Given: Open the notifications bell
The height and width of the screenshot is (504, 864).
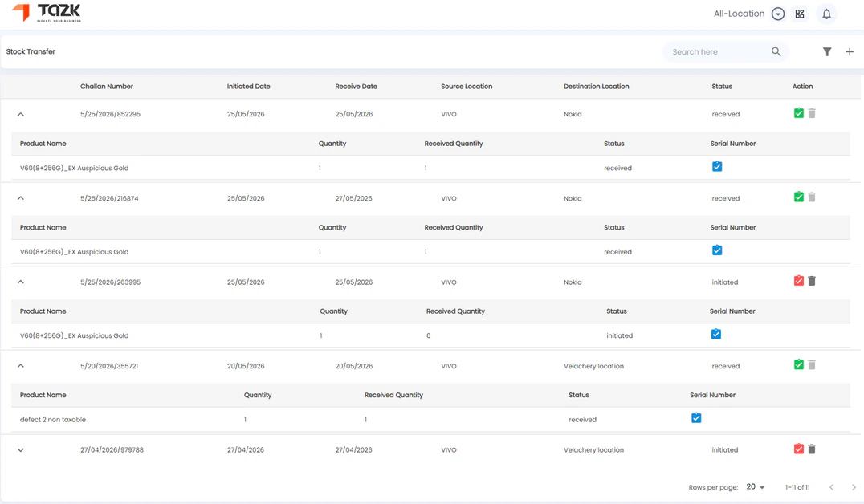Looking at the screenshot, I should [x=826, y=14].
